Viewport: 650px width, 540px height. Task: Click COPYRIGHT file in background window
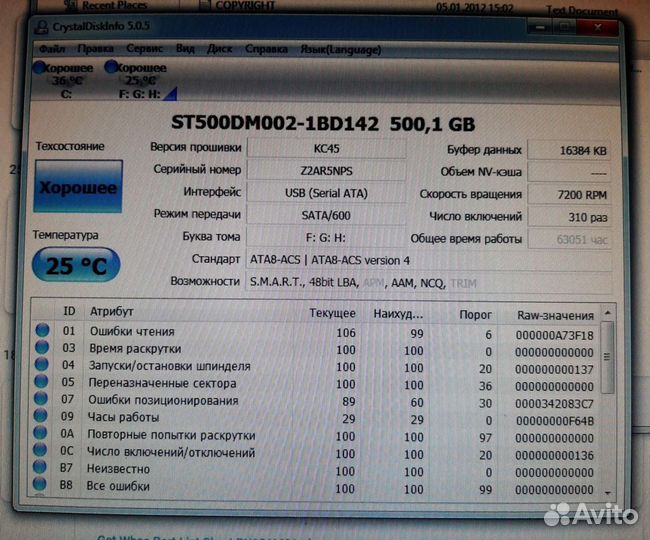pos(245,5)
